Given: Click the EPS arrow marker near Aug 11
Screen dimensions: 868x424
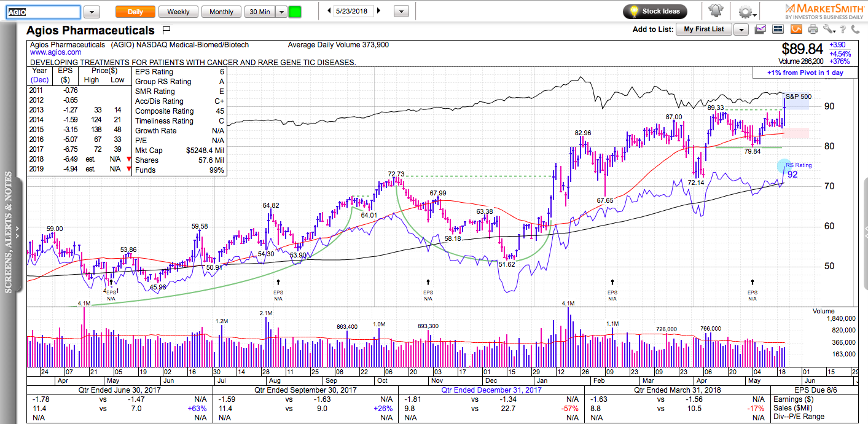Looking at the screenshot, I should pyautogui.click(x=278, y=281).
